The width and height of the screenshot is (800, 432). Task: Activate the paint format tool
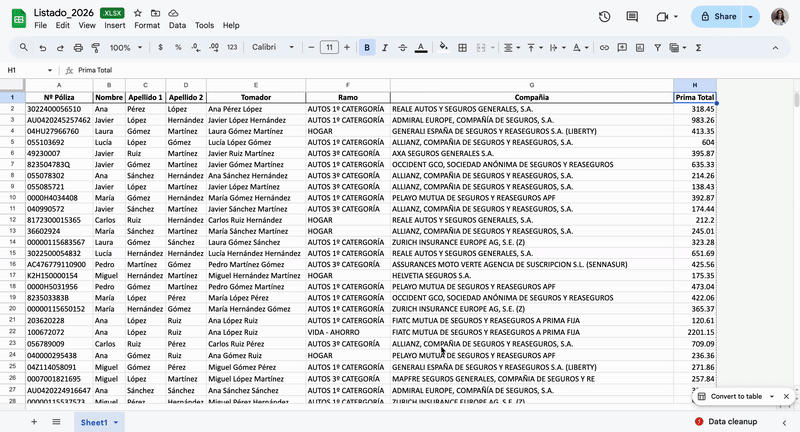pyautogui.click(x=95, y=47)
